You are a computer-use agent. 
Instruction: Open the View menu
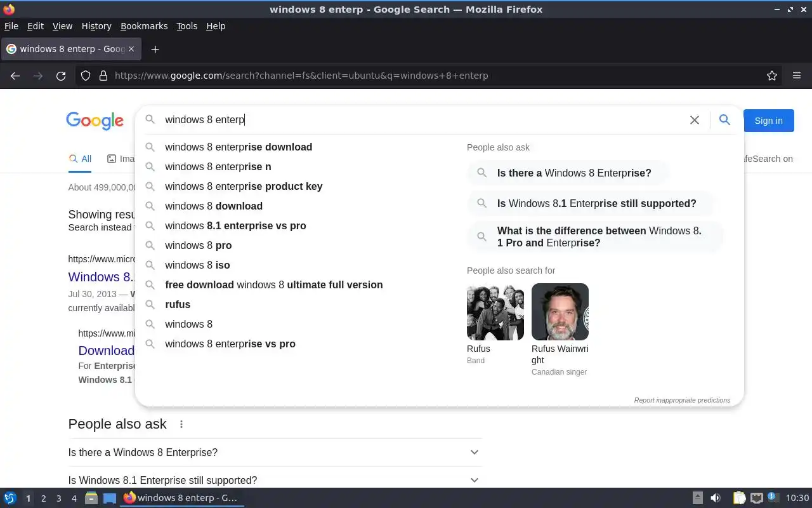[x=62, y=26]
